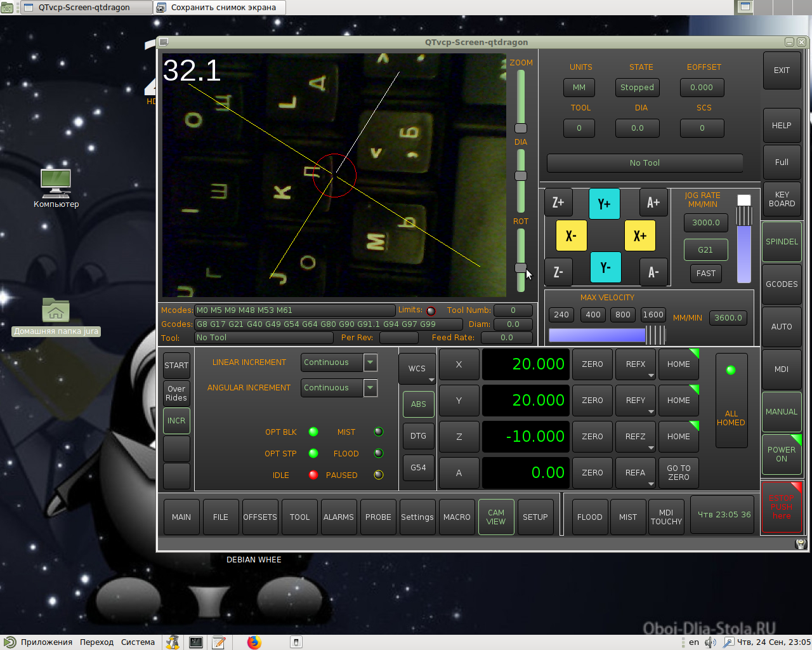Viewport: 812px width, 650px height.
Task: Jog X axis positive with X+
Action: 639,236
